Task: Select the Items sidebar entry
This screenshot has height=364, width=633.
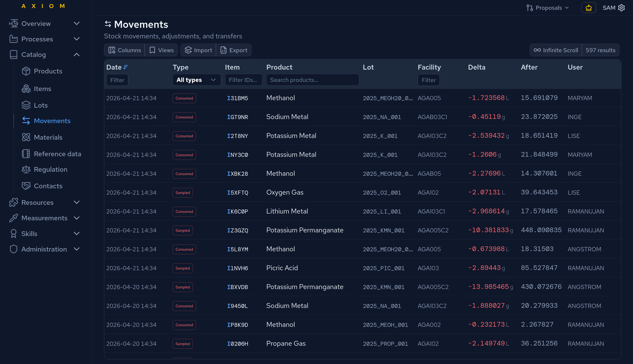Action: tap(42, 89)
